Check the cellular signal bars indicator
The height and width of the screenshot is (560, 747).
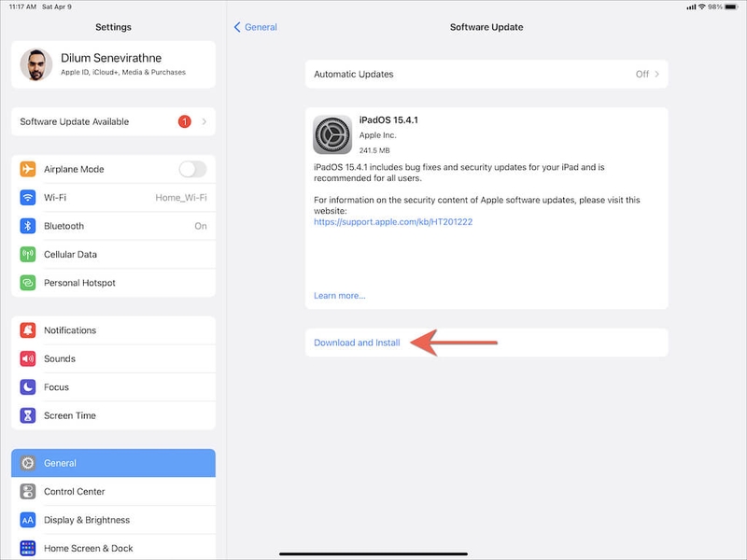click(691, 7)
